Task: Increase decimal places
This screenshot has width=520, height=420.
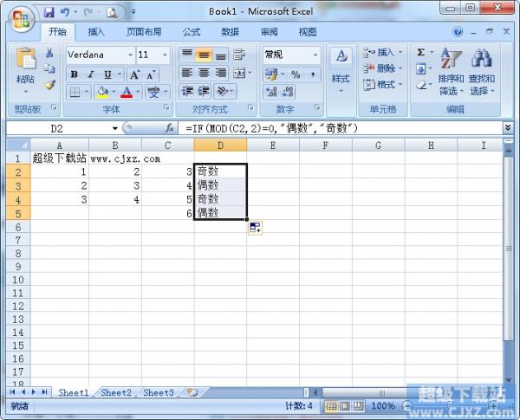Action: [x=271, y=92]
